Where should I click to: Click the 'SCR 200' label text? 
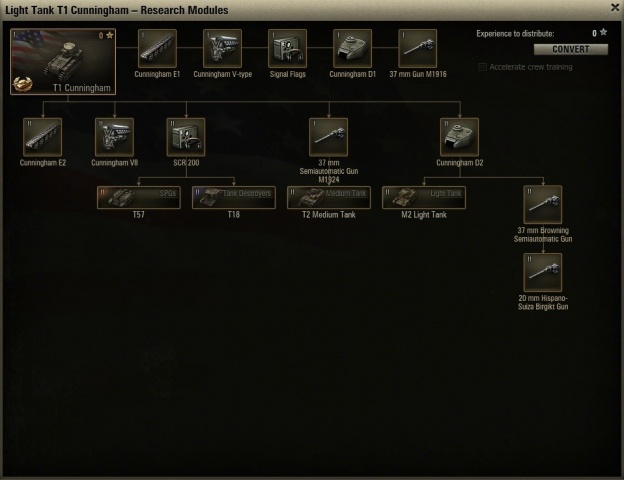(186, 163)
